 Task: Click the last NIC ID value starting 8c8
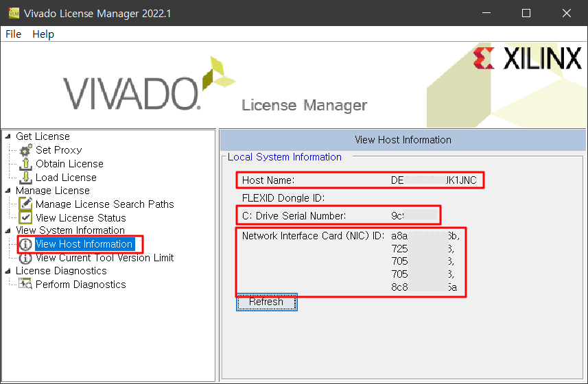tap(424, 287)
